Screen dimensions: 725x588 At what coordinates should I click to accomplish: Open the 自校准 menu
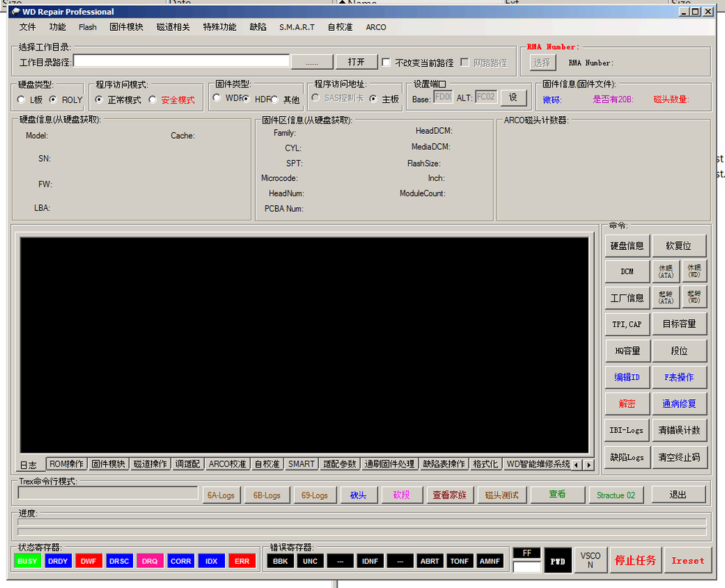tap(340, 27)
